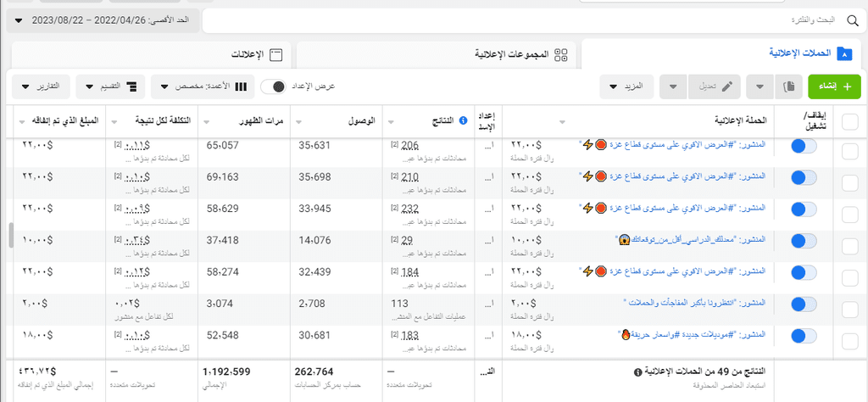Click the vertical scroll handle at table's left edge

pyautogui.click(x=11, y=235)
